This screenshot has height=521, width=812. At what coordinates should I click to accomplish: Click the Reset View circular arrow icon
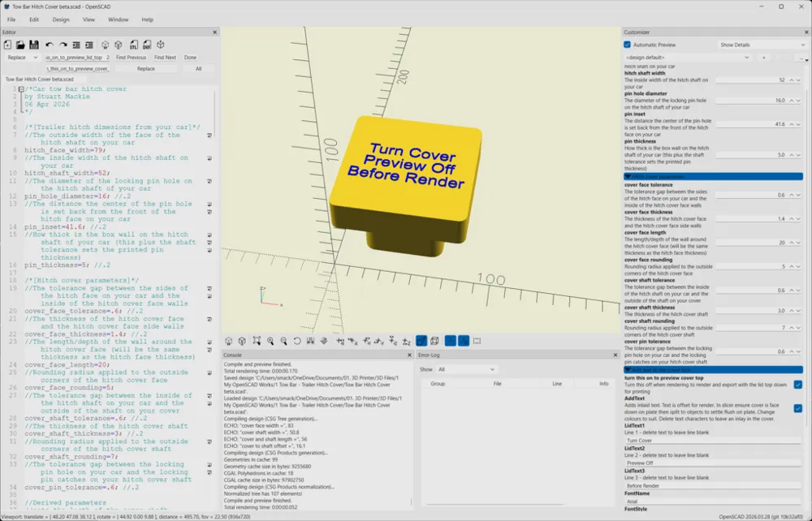[x=296, y=341]
